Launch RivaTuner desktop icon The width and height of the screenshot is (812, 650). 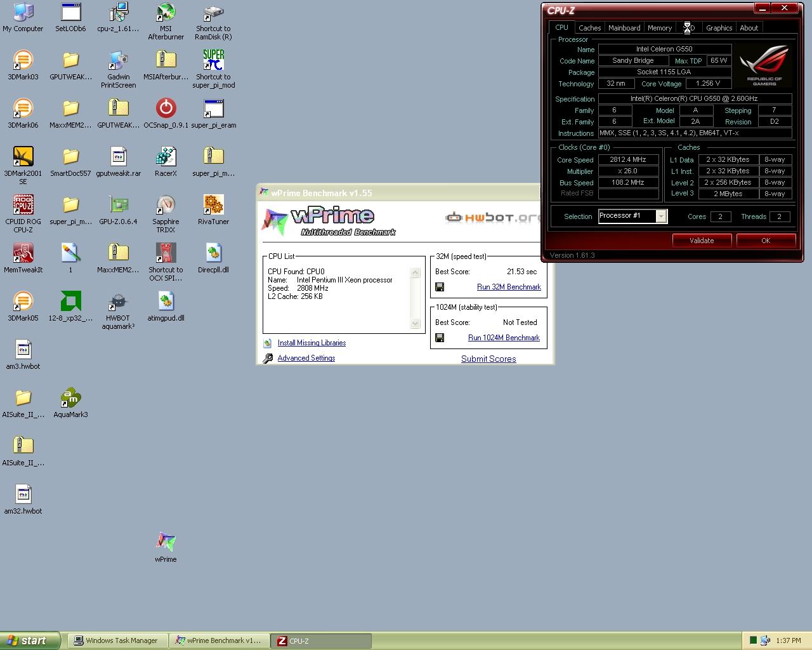pyautogui.click(x=213, y=211)
